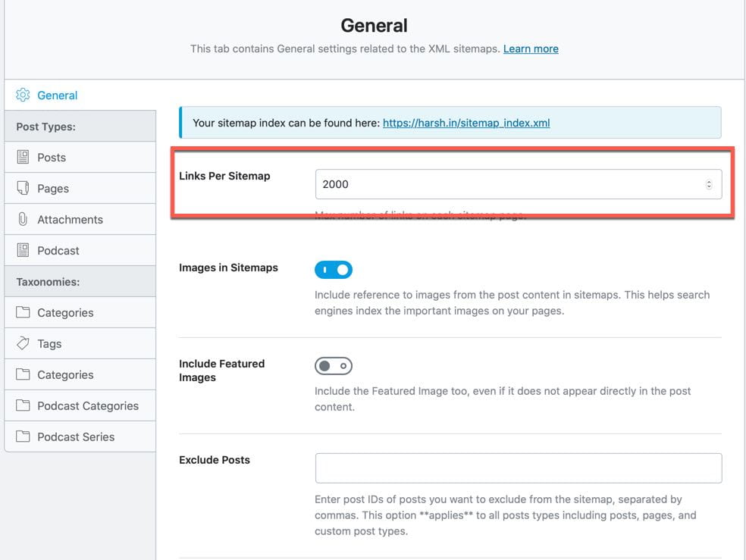The image size is (746, 560).
Task: Click the gear icon beside General
Action: [21, 95]
